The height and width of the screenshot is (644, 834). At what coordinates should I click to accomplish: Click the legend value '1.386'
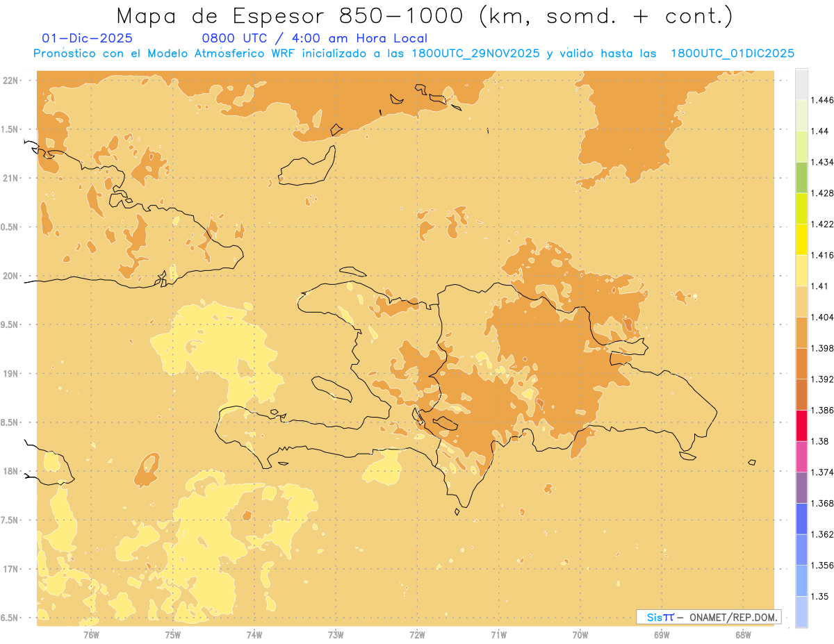coord(822,411)
